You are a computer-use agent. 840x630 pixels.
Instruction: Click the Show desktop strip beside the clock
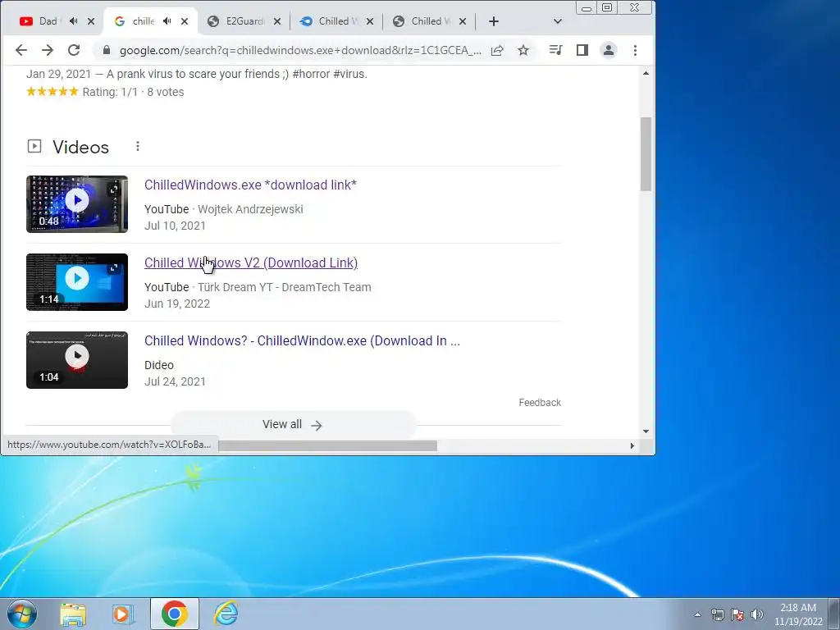point(834,614)
